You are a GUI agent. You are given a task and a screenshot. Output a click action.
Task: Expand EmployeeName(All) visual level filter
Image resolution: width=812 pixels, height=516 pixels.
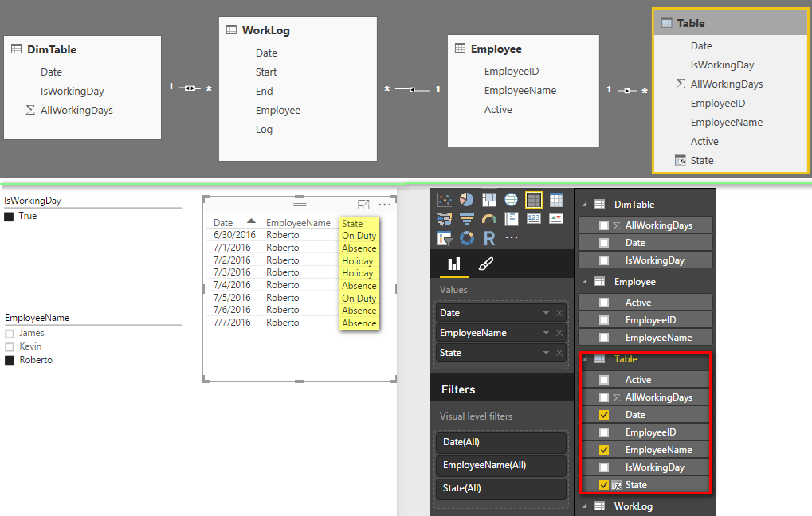tap(500, 465)
